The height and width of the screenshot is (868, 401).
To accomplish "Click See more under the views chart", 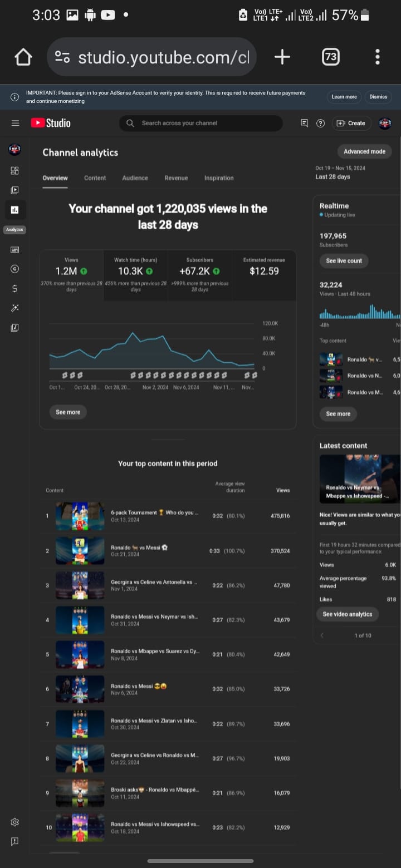I will [x=68, y=412].
